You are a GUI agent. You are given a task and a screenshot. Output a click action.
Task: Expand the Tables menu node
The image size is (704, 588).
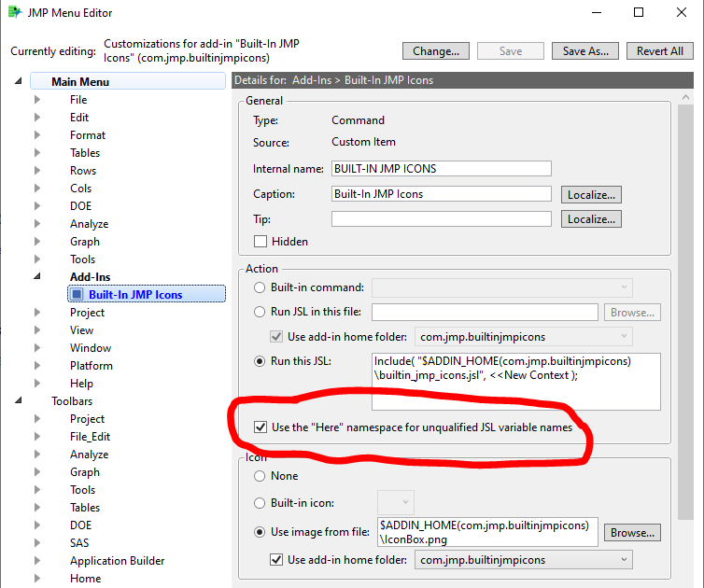tap(37, 153)
